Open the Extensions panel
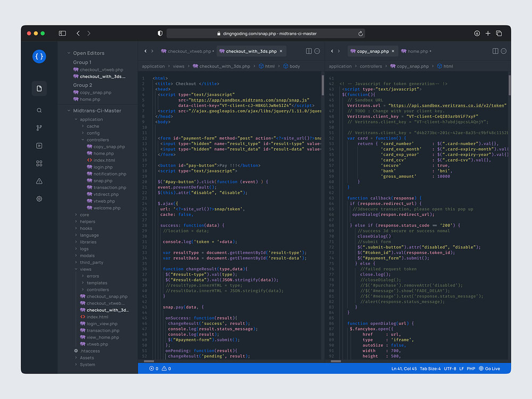Viewport: 532px width, 399px height. [38, 163]
